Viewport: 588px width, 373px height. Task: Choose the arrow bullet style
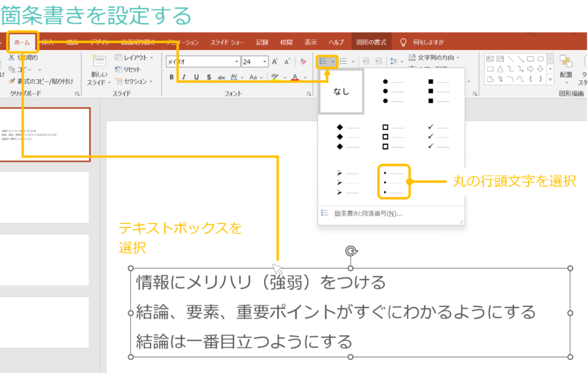click(x=348, y=182)
